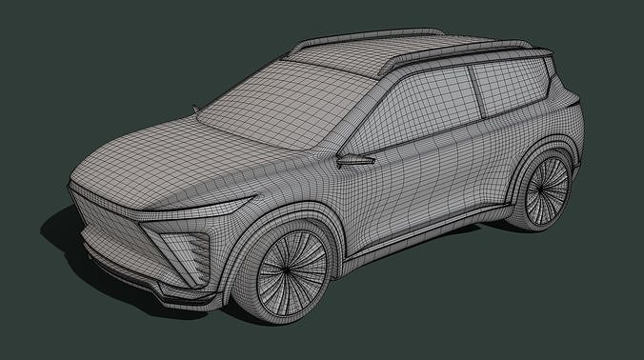Image resolution: width=644 pixels, height=360 pixels.
Task: Select the rear wheel of the car model
Action: (x=544, y=190)
